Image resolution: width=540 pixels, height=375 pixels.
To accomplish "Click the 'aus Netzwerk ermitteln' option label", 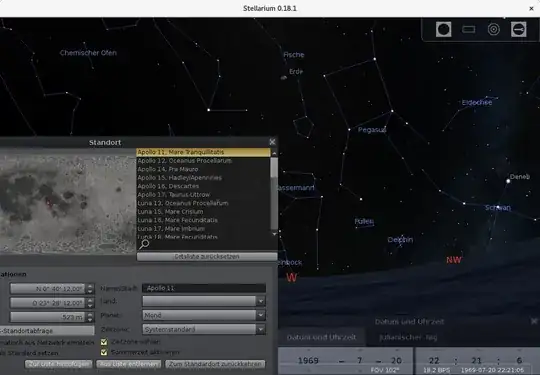I will pyautogui.click(x=47, y=342).
